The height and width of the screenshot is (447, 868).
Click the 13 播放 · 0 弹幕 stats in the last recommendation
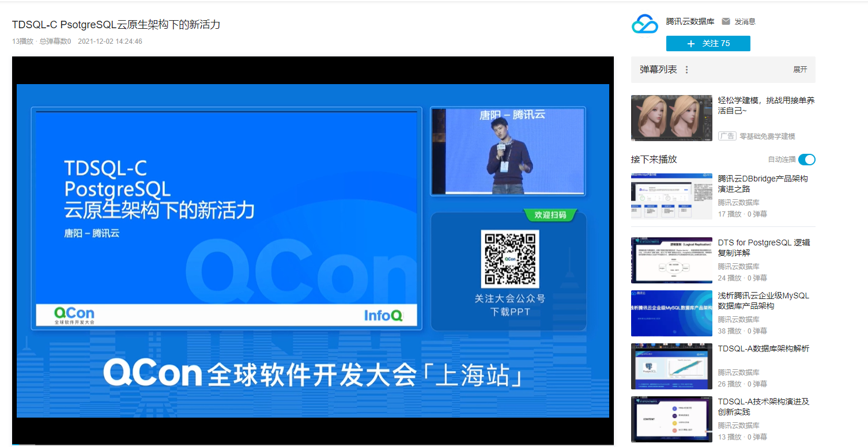point(742,437)
